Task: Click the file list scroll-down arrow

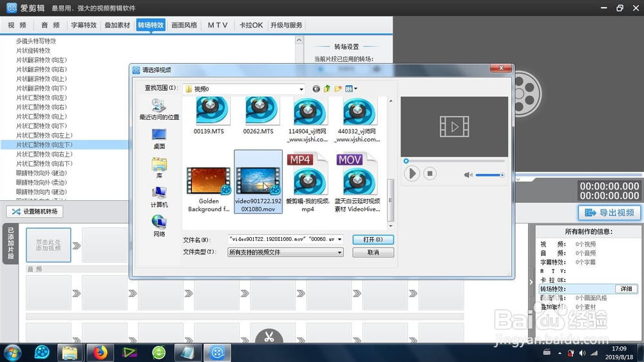Action: pos(391,226)
